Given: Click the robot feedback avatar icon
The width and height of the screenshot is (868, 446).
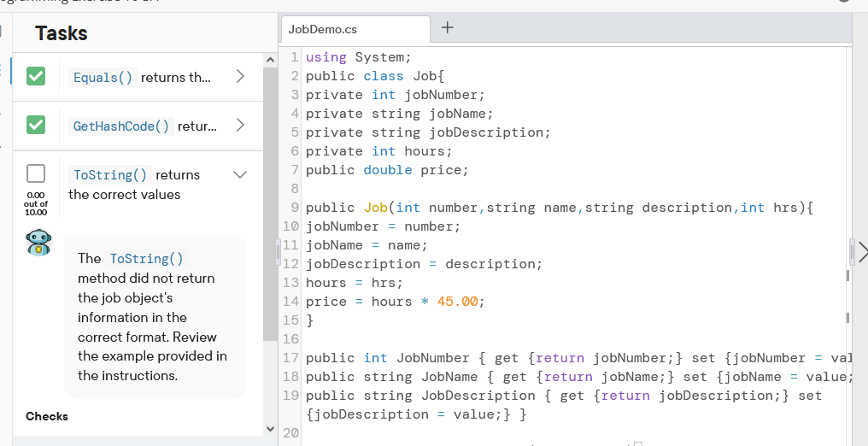Looking at the screenshot, I should pyautogui.click(x=38, y=244).
